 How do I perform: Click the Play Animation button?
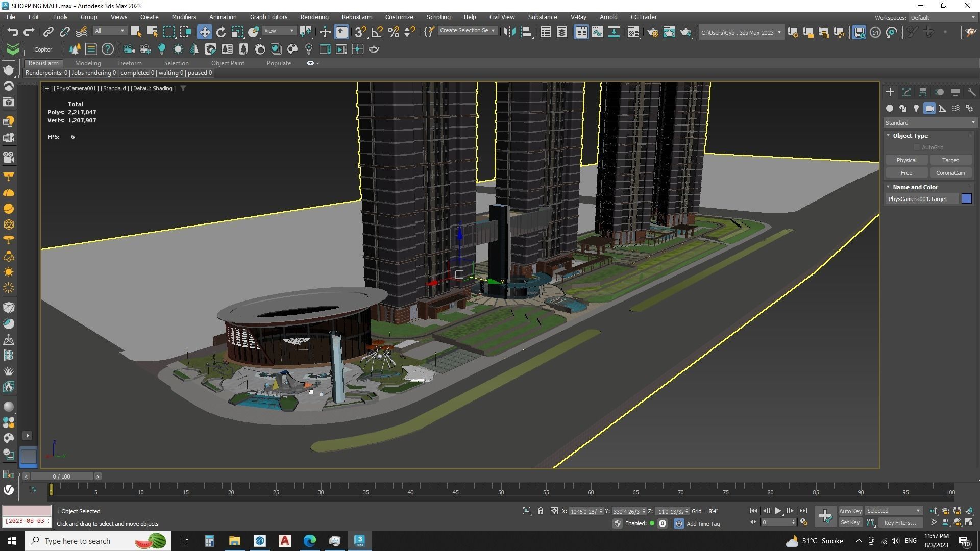[x=778, y=511]
